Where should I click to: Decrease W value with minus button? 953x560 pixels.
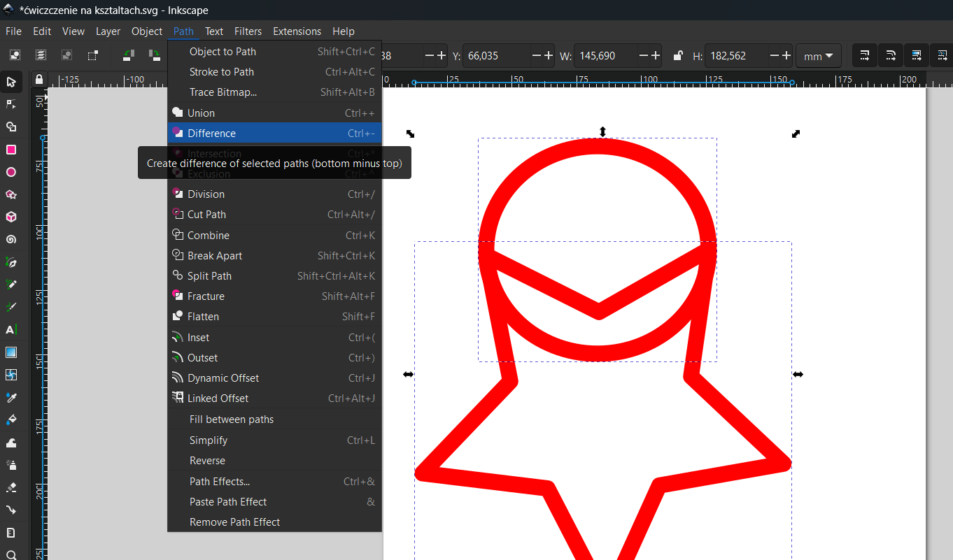coord(643,56)
